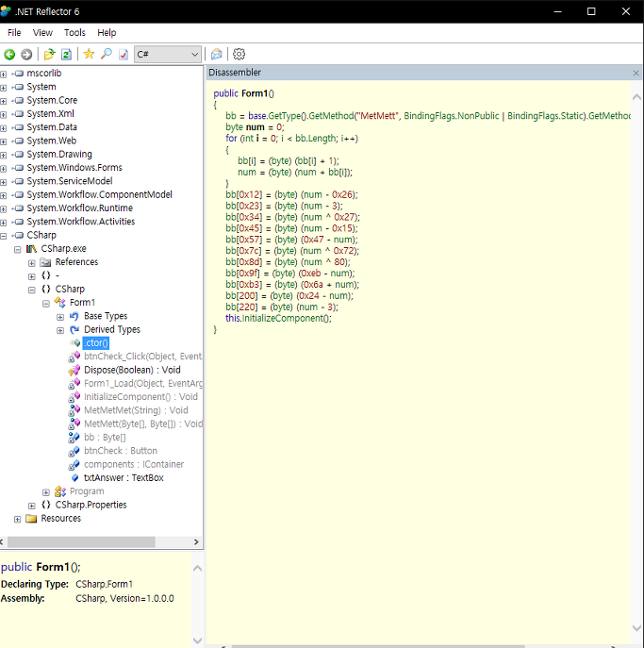Viewport: 644px width, 648px height.
Task: Expand the System.Windows.Forms assembly node
Action: pos(4,169)
